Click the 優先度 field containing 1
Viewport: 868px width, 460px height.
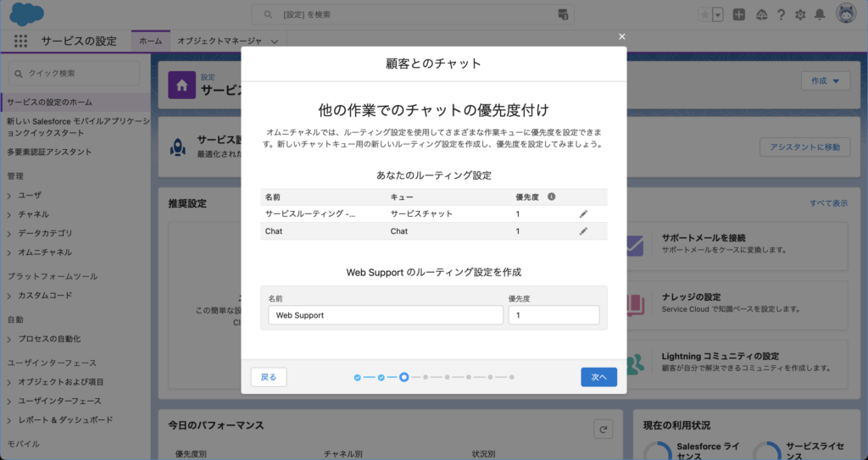(x=554, y=315)
